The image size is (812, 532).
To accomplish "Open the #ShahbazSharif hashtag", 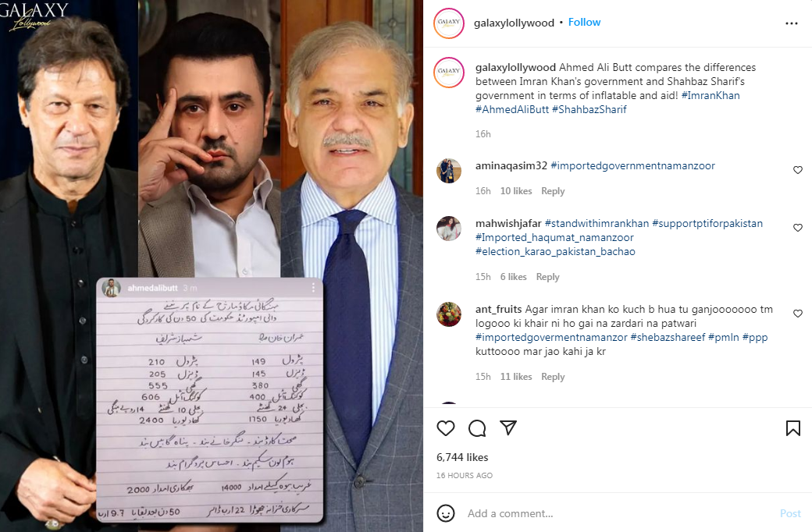I will point(589,109).
